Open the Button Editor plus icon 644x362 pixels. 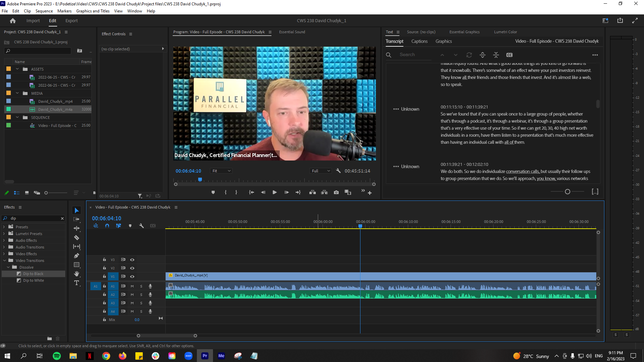pos(370,193)
